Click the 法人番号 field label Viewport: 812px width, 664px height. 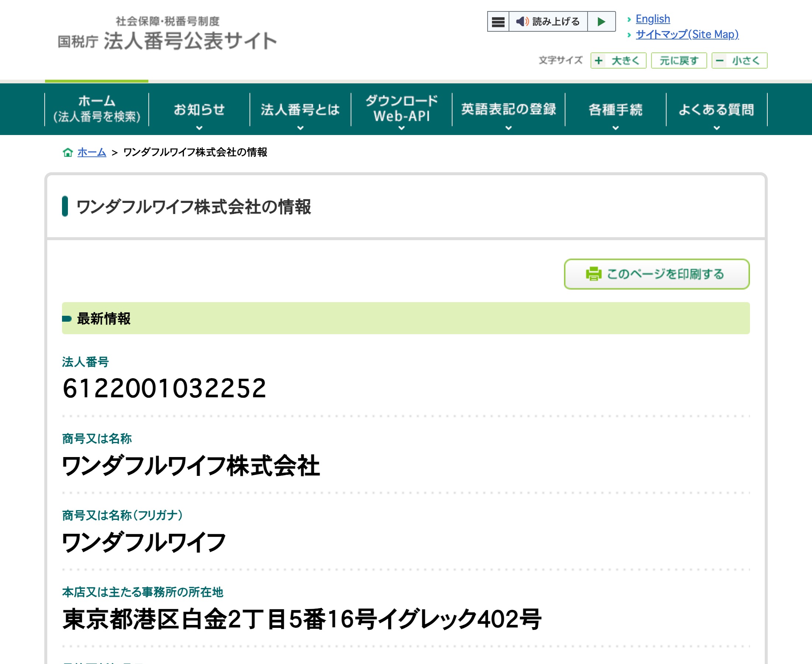coord(85,362)
